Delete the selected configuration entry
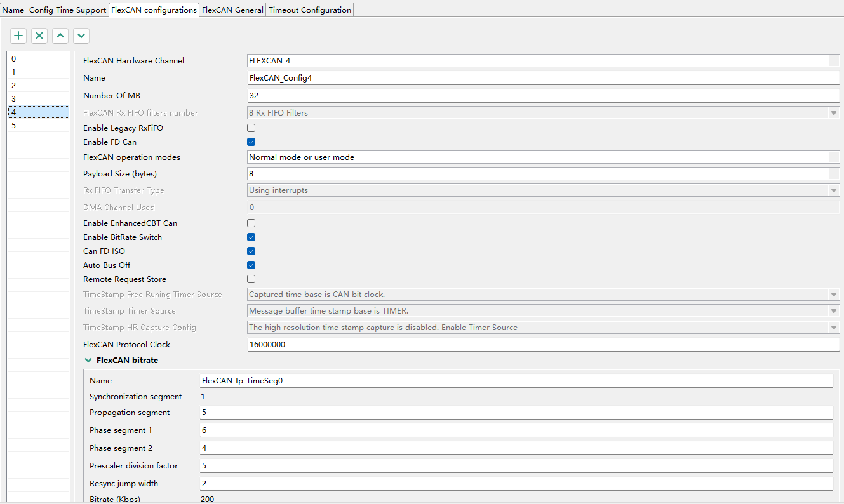The width and height of the screenshot is (844, 504). pyautogui.click(x=39, y=36)
